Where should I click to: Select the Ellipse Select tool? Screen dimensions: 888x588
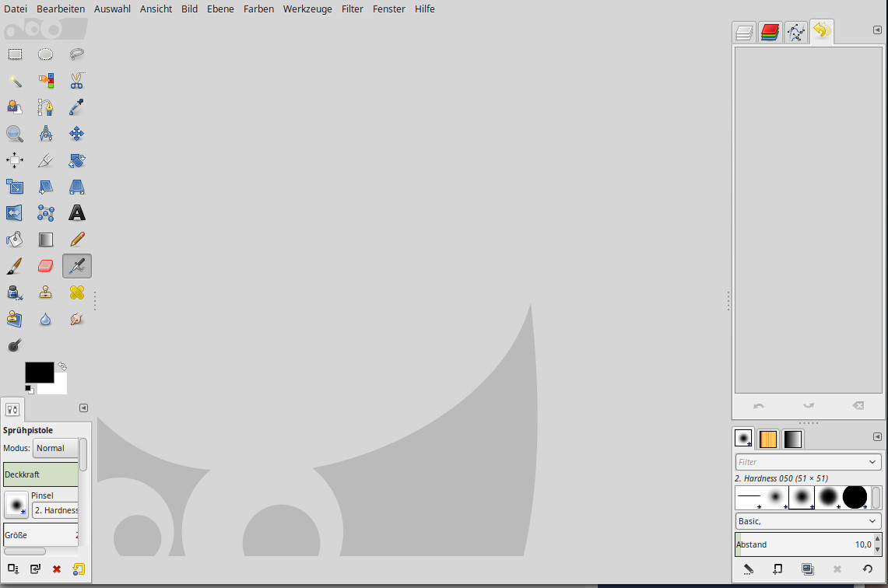tap(45, 54)
